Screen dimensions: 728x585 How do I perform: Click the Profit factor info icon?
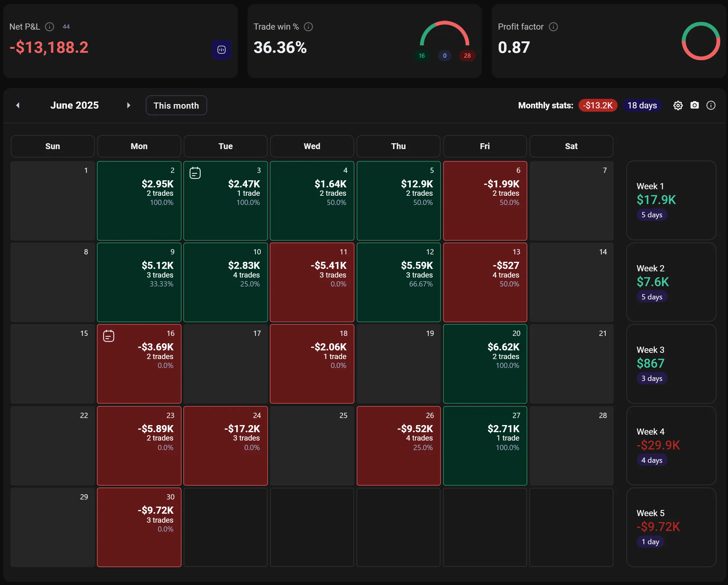(553, 27)
